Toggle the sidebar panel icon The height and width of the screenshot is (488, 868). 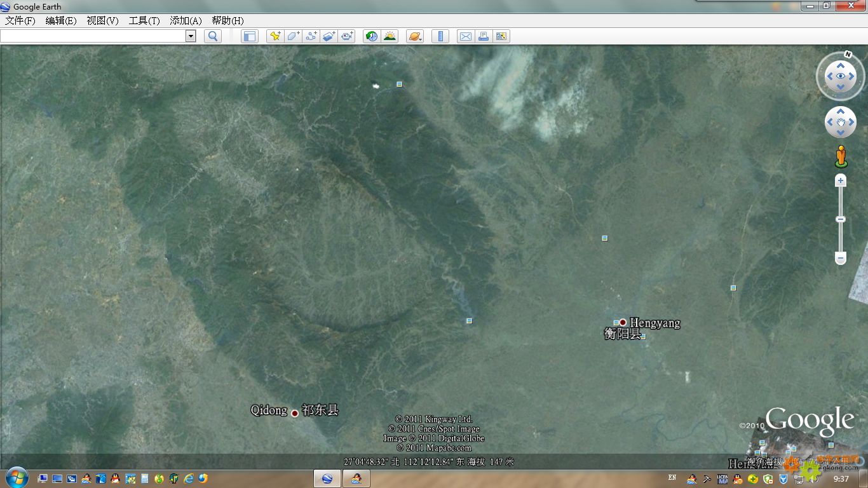pos(250,36)
